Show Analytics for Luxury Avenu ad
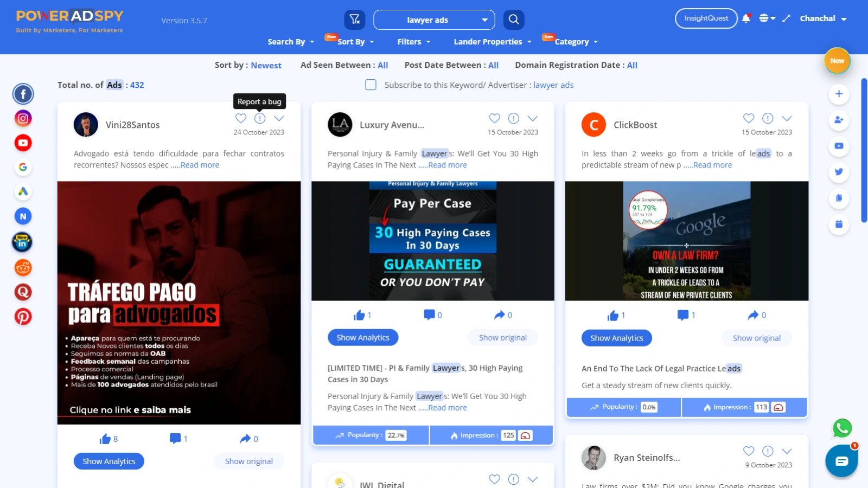 (363, 337)
